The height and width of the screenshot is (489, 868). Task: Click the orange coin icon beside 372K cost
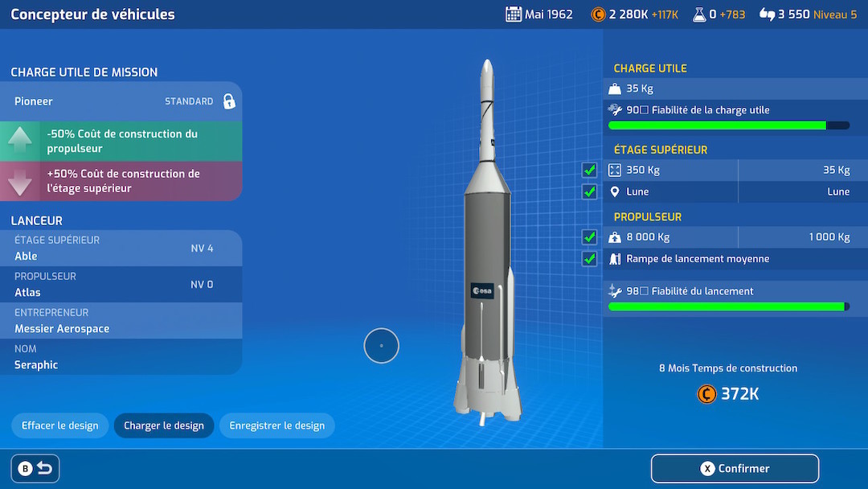coord(706,394)
